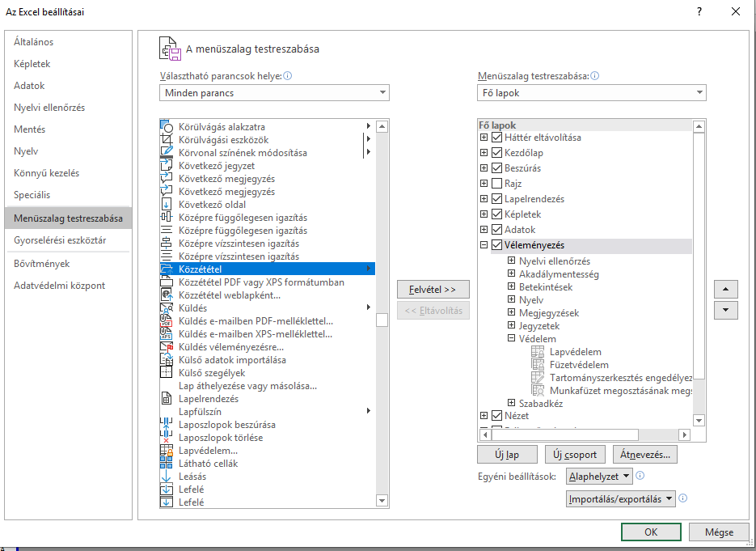756x551 pixels.
Task: Click the command list scrollbar thumb
Action: pyautogui.click(x=382, y=320)
